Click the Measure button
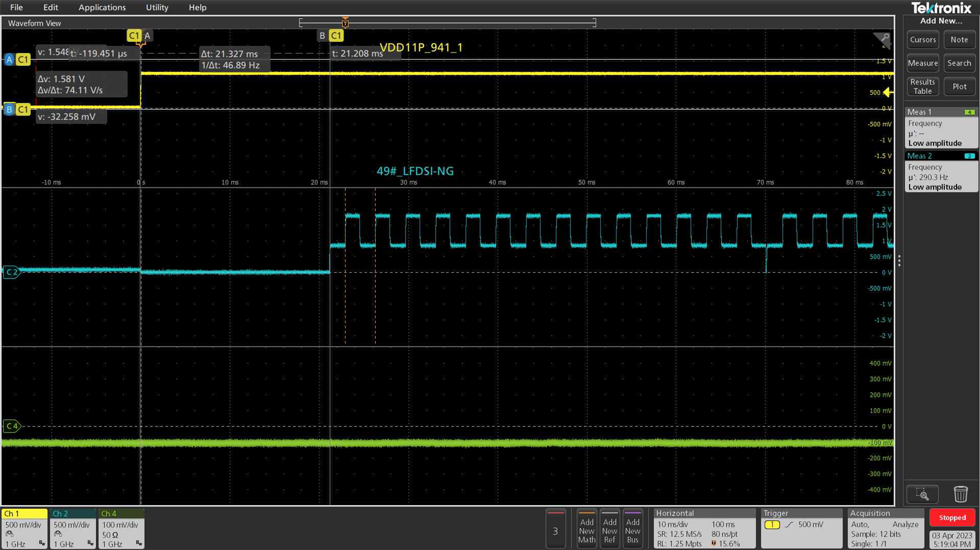The width and height of the screenshot is (980, 550). [x=922, y=63]
